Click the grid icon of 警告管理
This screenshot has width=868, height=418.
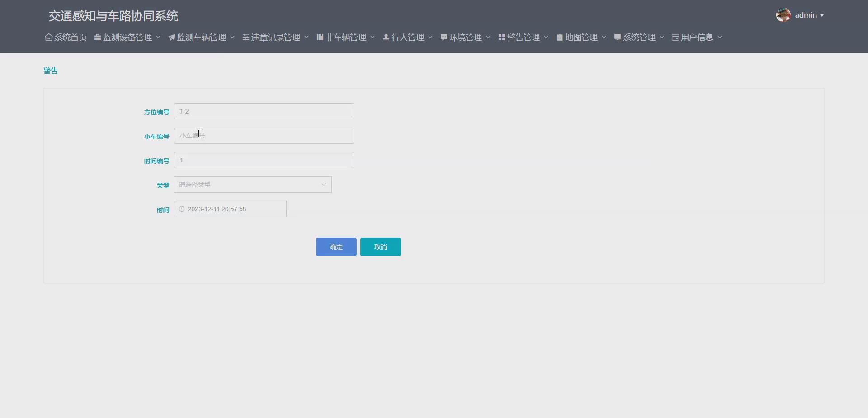point(502,38)
